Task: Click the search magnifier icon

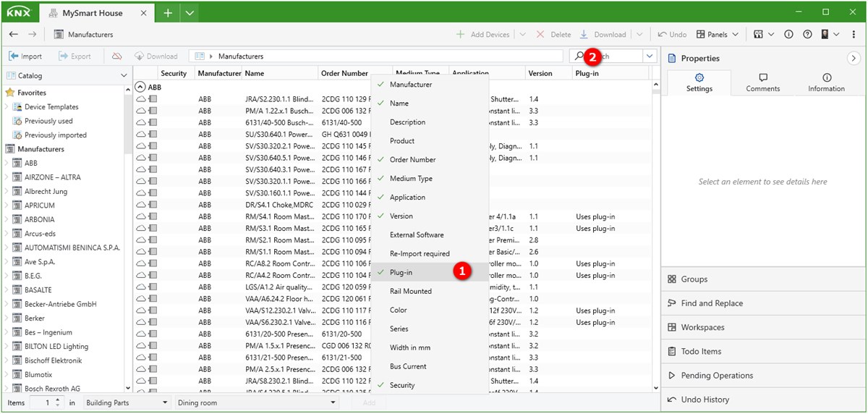Action: point(579,56)
